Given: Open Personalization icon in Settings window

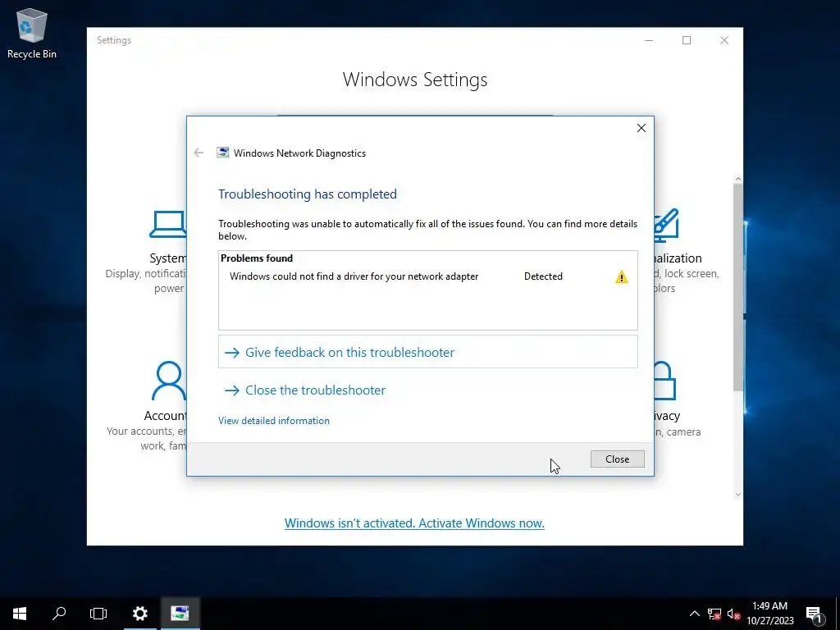Looking at the screenshot, I should click(x=666, y=225).
